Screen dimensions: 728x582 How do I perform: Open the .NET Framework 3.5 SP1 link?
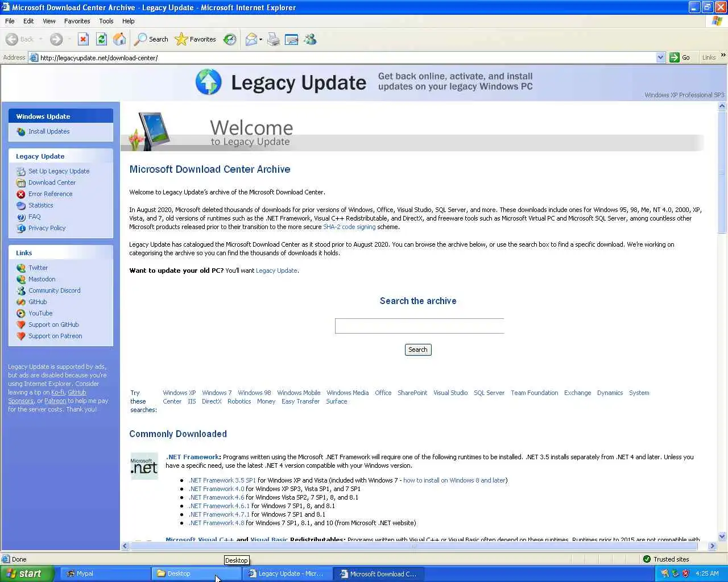(x=222, y=480)
